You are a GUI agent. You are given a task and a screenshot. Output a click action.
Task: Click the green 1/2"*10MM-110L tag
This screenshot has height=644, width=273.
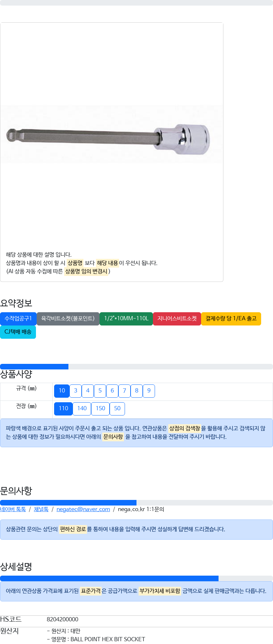pyautogui.click(x=126, y=319)
